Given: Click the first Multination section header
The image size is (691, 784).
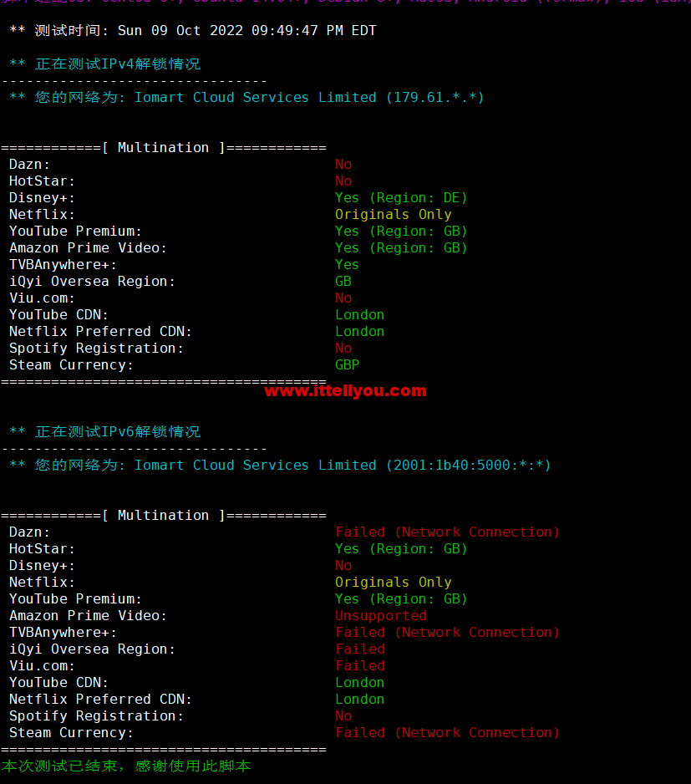Looking at the screenshot, I should point(164,148).
